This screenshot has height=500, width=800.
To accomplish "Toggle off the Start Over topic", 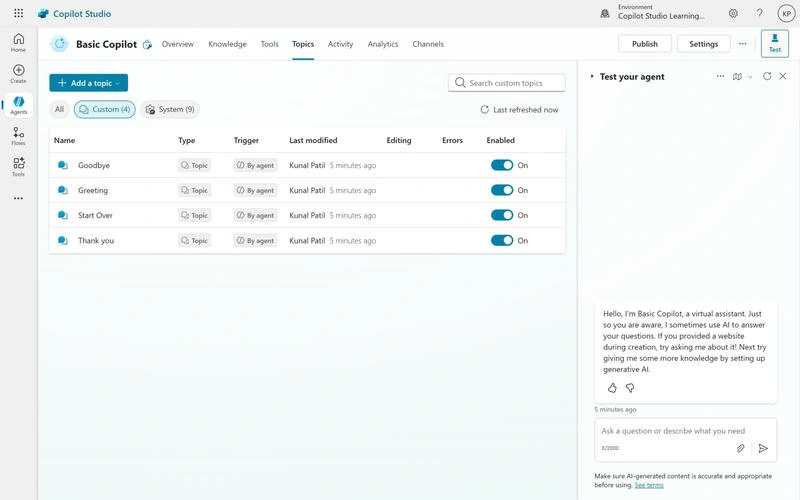I will (502, 215).
